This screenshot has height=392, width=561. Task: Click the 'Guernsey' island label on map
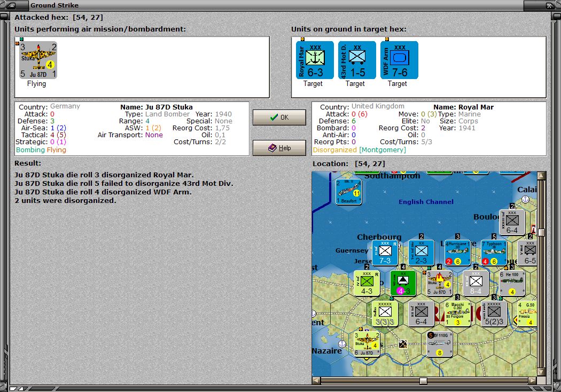point(352,250)
